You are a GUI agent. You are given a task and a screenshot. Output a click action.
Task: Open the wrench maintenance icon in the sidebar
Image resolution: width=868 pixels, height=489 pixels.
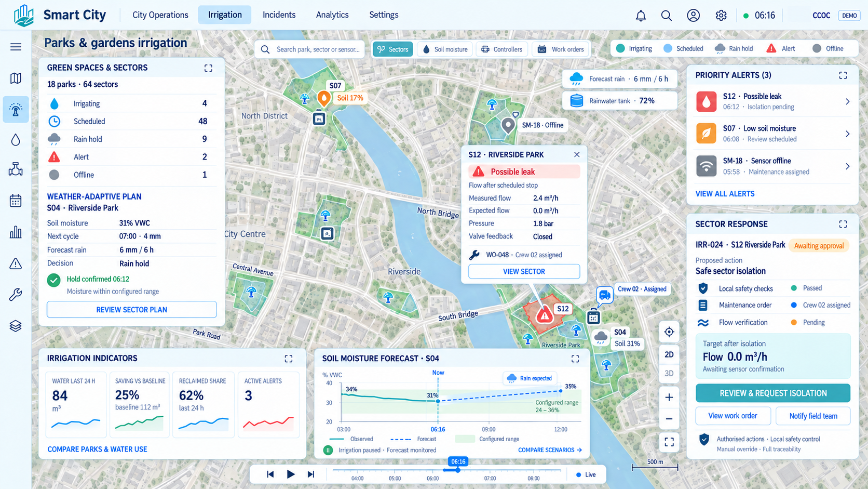click(x=16, y=295)
